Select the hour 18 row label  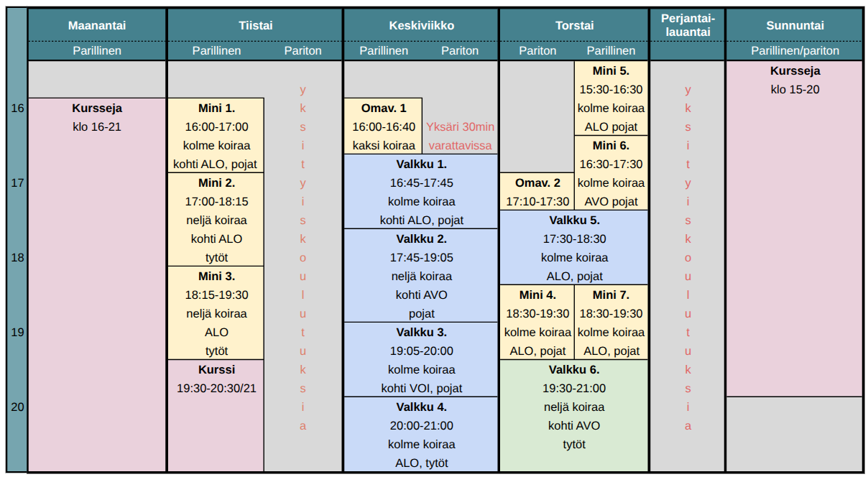point(17,257)
